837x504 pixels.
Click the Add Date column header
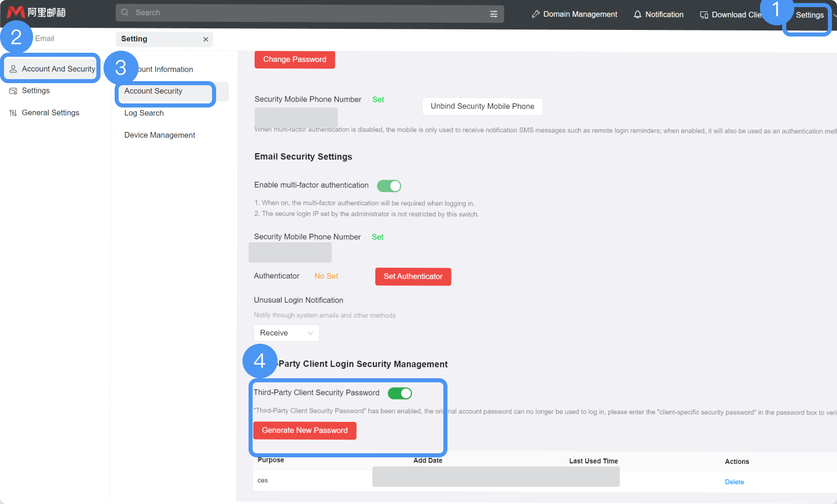(x=428, y=460)
